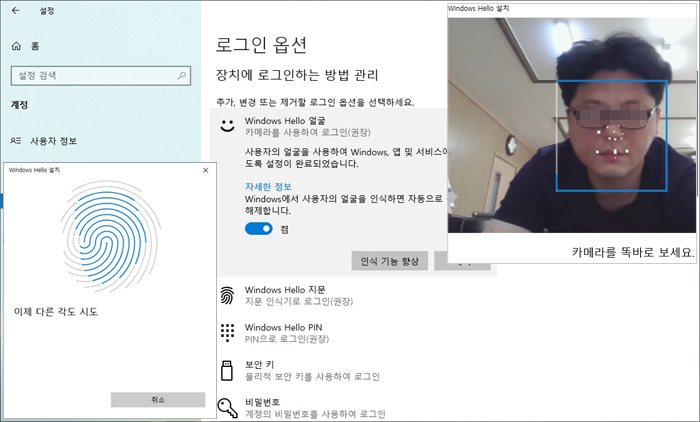The image size is (700, 422).
Task: Click the 계정 category label
Action: (x=20, y=105)
